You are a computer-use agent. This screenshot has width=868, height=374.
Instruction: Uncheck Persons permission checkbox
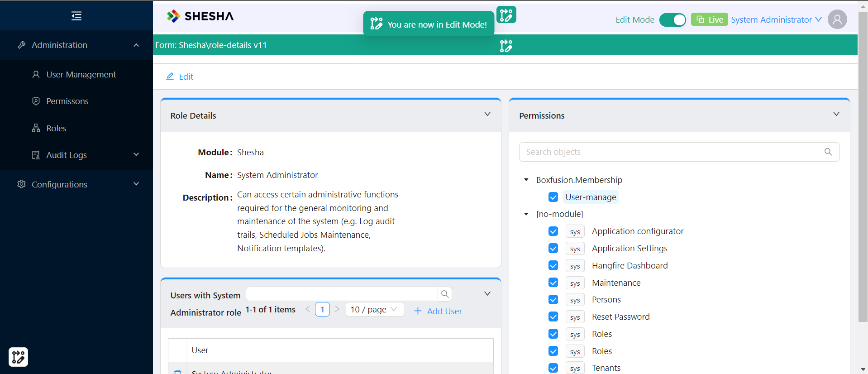point(553,300)
